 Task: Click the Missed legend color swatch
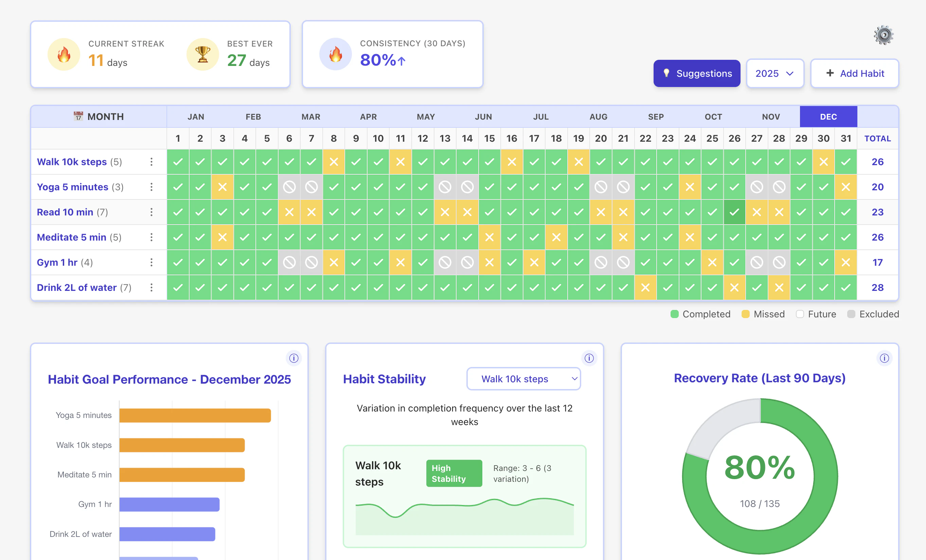pyautogui.click(x=745, y=314)
